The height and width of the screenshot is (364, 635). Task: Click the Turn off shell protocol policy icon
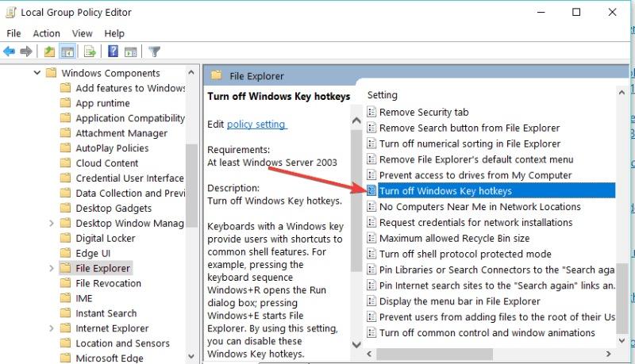click(371, 254)
